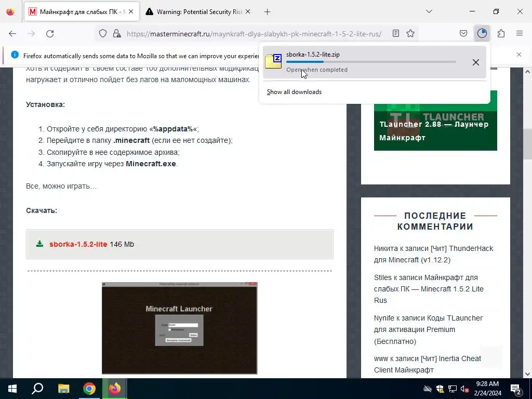Click the scrollbar down arrow

pos(527,374)
